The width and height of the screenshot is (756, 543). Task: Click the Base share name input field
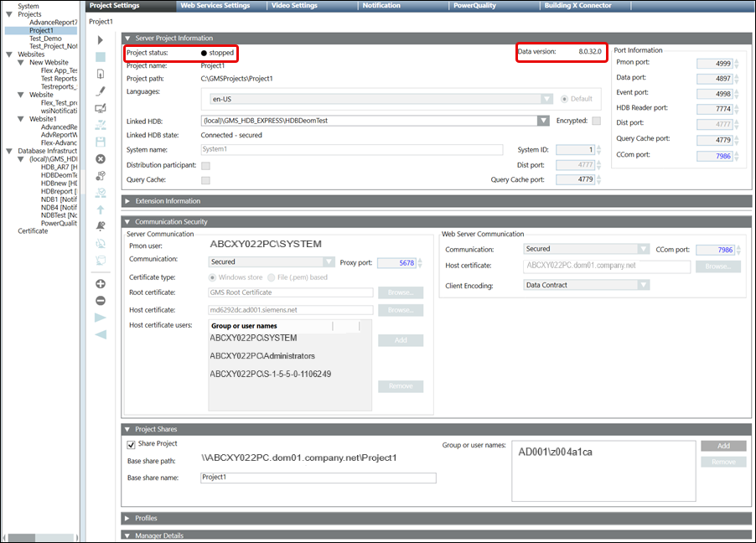pyautogui.click(x=318, y=478)
